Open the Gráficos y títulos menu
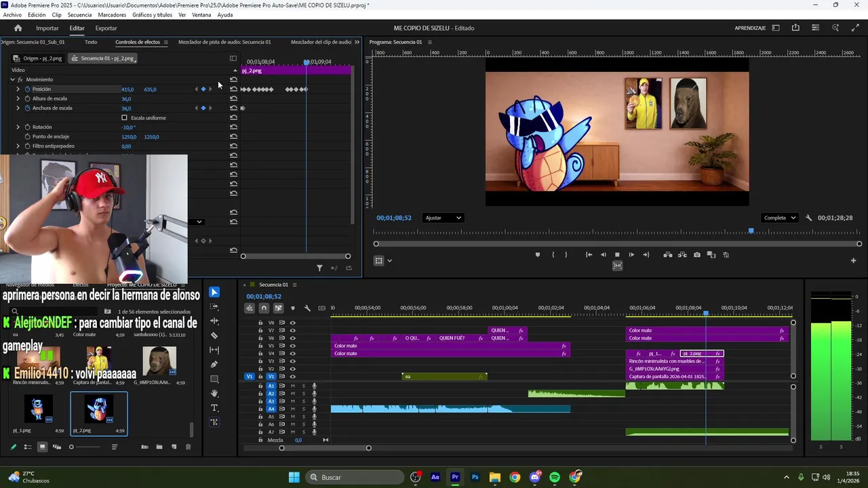The width and height of the screenshot is (868, 488). [152, 15]
